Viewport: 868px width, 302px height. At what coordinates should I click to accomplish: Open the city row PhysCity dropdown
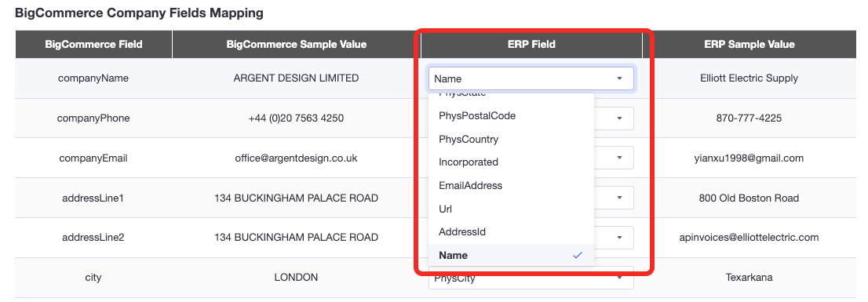(x=531, y=278)
